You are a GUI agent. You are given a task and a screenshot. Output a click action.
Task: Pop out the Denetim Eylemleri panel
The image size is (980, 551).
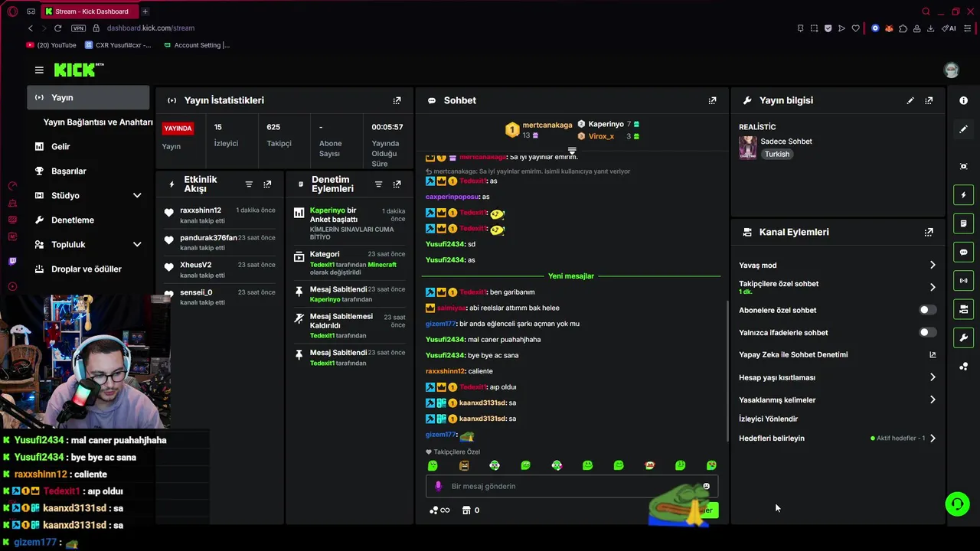click(x=397, y=184)
